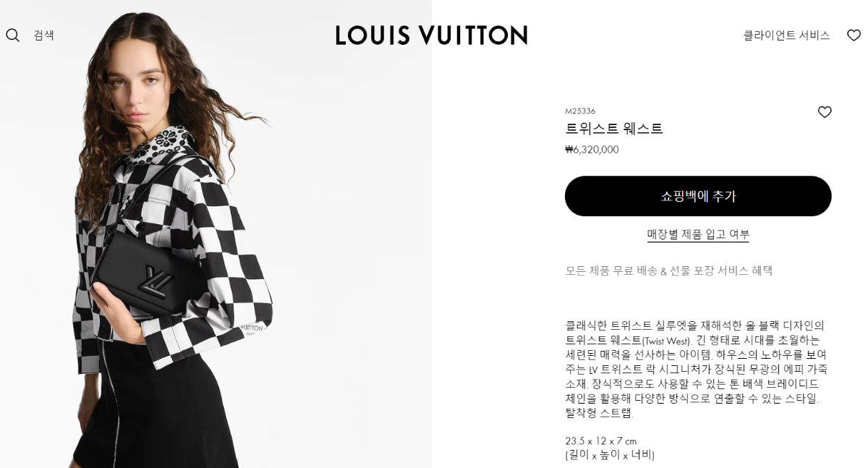Screen dimensions: 868x468
Task: Add bag with 쇼핑백에 추가 button
Action: tap(698, 196)
